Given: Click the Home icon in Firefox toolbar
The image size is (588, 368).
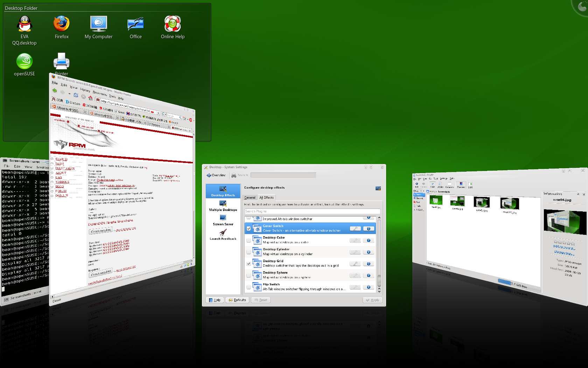Looking at the screenshot, I should (90, 98).
